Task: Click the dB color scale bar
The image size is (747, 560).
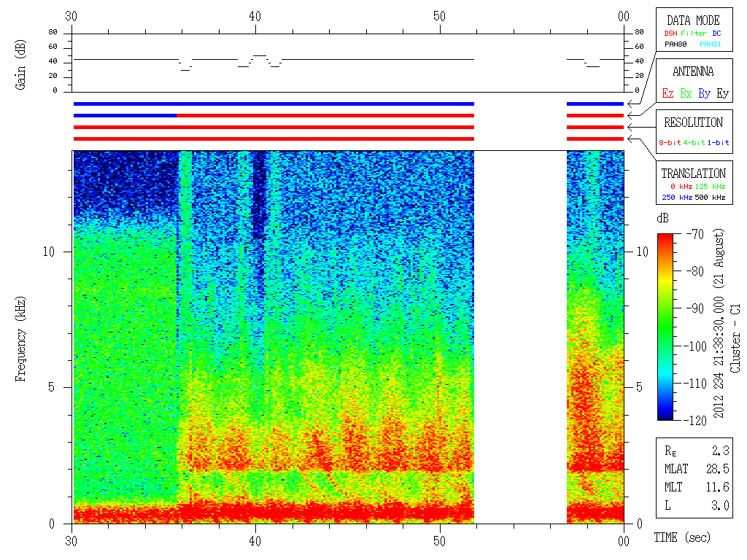Action: click(x=665, y=327)
